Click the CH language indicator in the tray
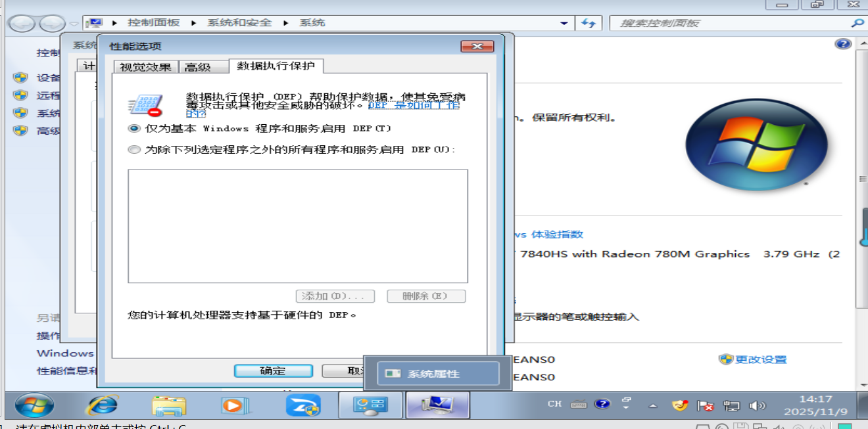868x429 pixels. click(554, 405)
